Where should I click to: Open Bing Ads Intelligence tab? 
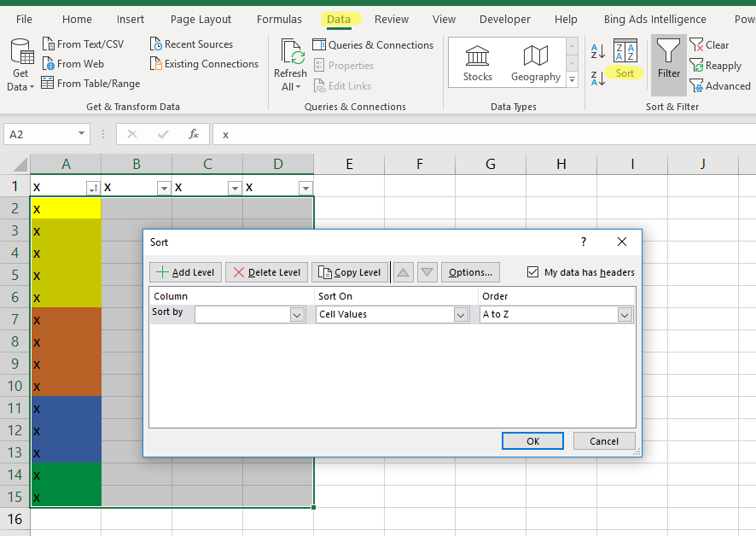pyautogui.click(x=654, y=20)
